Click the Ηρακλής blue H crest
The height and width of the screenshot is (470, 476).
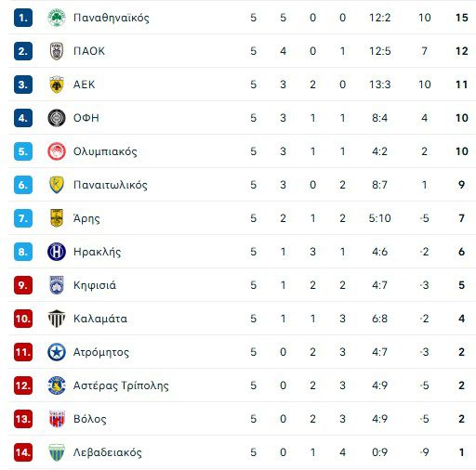coord(57,252)
